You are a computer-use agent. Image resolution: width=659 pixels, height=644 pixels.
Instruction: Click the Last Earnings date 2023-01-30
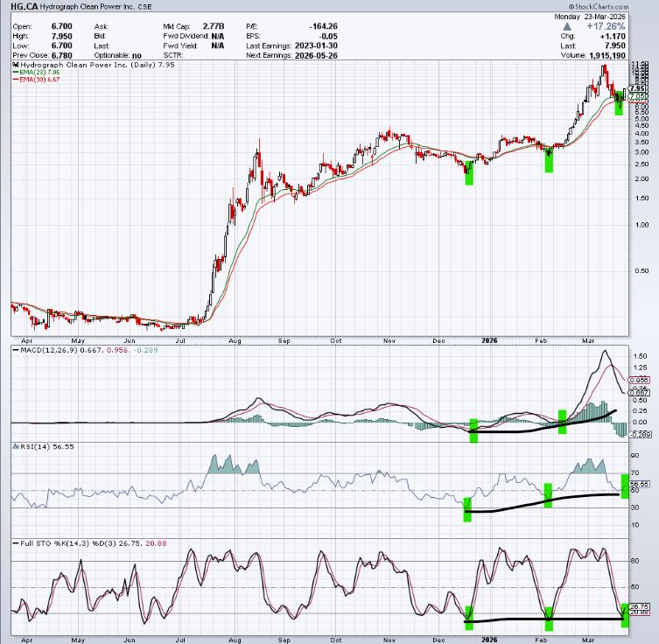coord(316,45)
